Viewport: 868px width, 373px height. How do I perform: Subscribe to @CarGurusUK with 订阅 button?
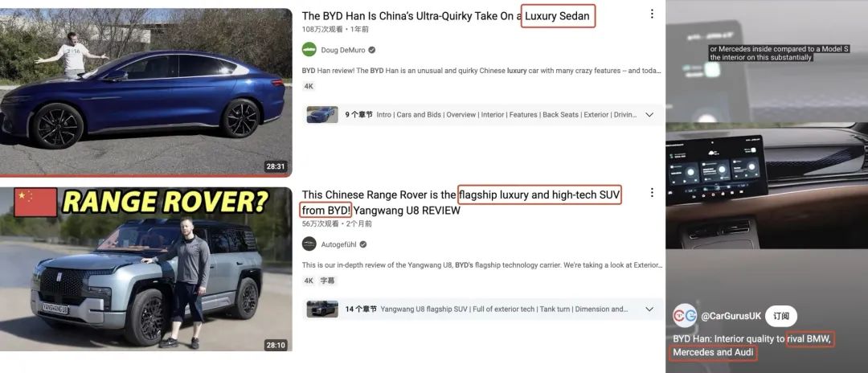tap(781, 316)
